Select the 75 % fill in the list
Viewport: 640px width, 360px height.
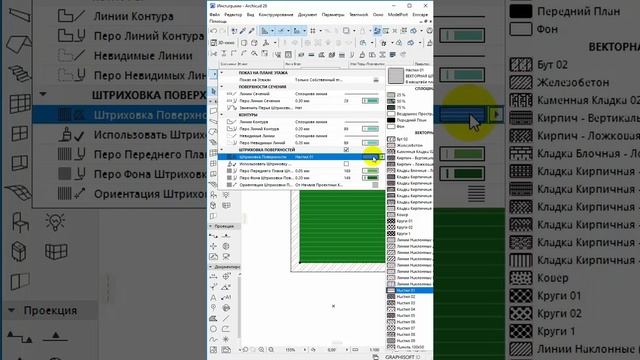tap(409, 107)
